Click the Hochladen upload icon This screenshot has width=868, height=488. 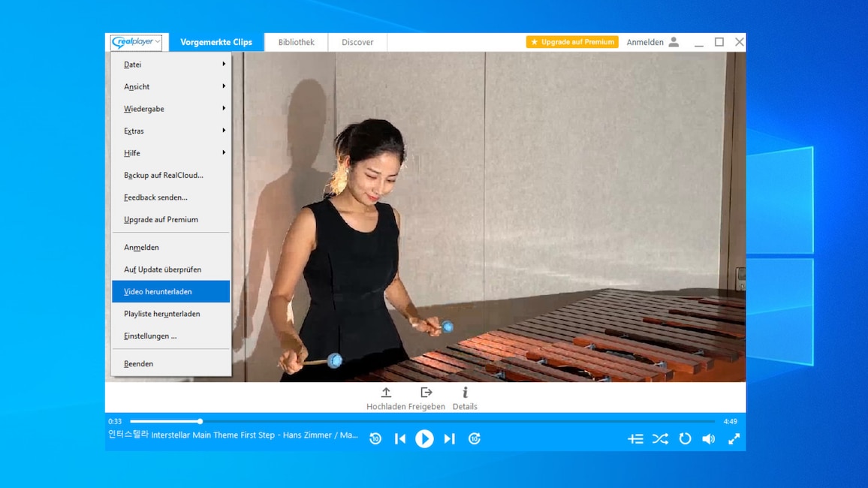click(x=385, y=392)
